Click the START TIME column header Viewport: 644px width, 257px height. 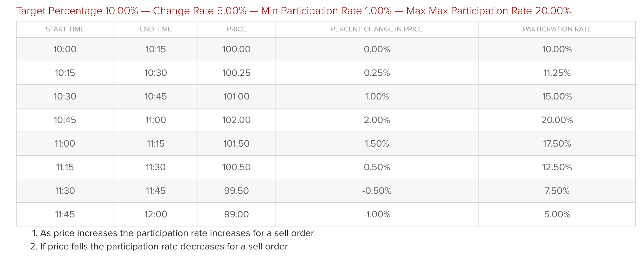(x=65, y=29)
